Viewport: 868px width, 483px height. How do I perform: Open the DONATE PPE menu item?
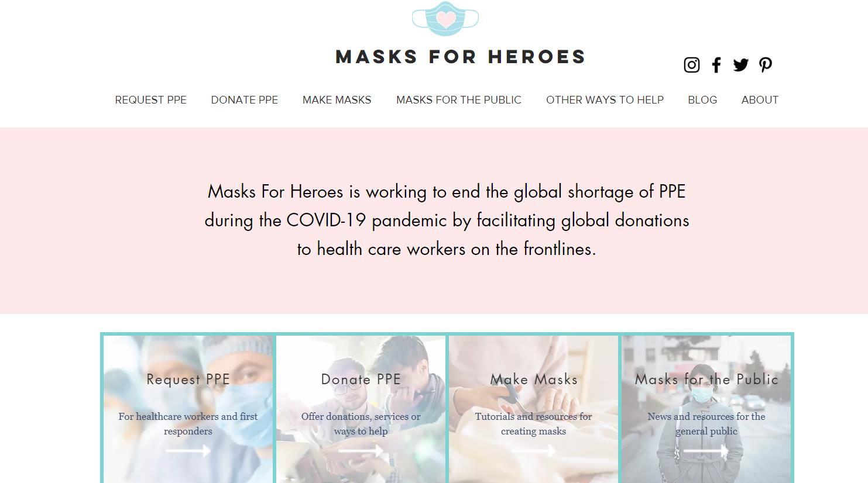[x=244, y=100]
